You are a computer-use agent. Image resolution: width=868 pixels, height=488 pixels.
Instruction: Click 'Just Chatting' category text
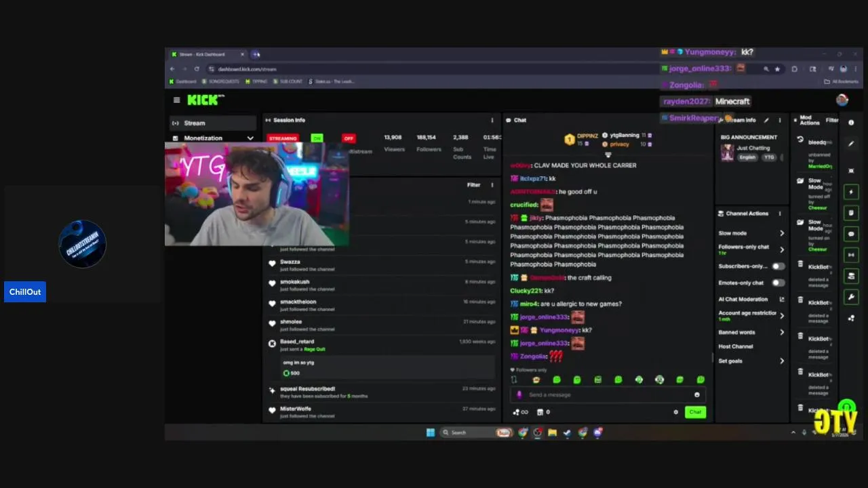(752, 148)
